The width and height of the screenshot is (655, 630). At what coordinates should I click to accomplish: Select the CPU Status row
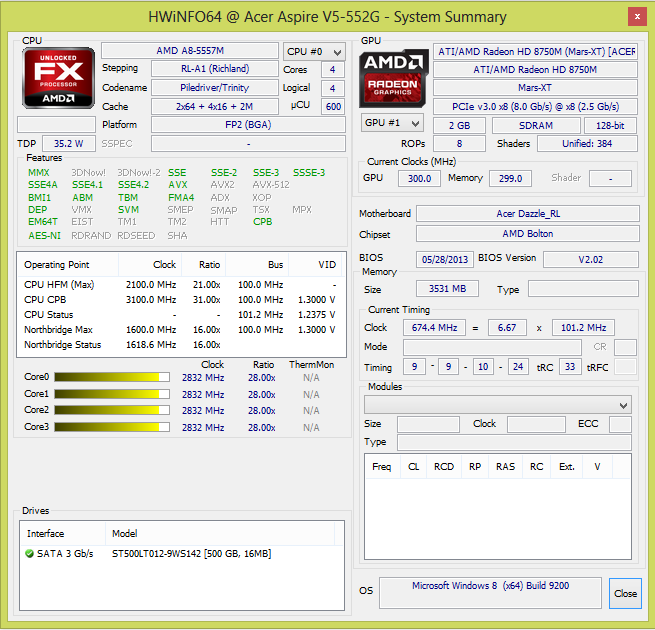coord(181,315)
